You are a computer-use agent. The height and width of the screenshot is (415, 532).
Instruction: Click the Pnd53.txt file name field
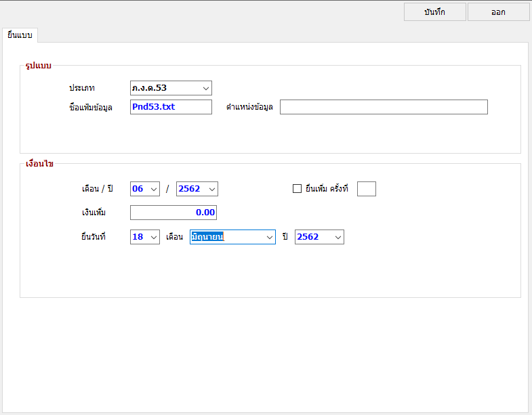point(171,107)
